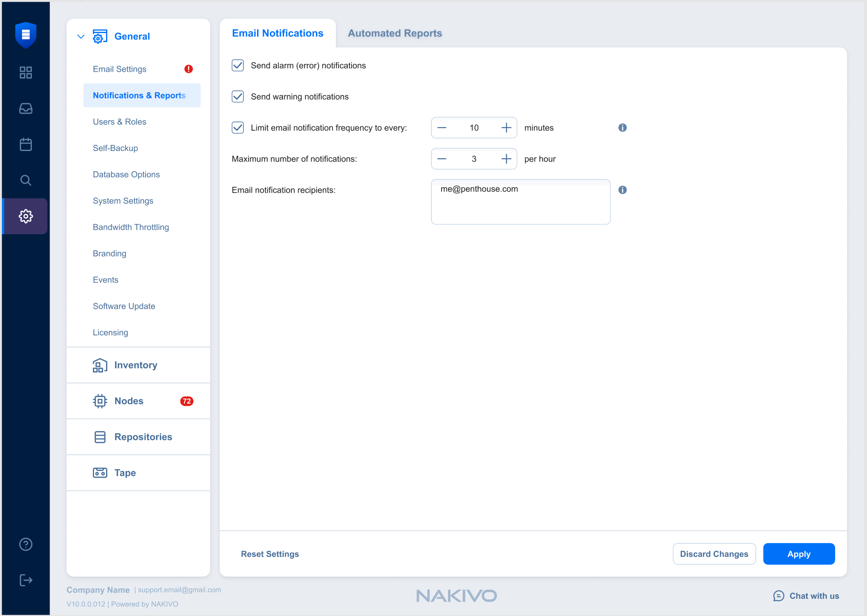Switch to Automated Reports tab
The image size is (867, 616).
[394, 33]
